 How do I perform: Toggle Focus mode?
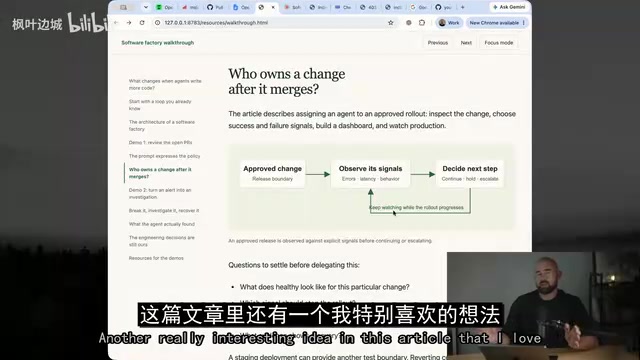498,42
